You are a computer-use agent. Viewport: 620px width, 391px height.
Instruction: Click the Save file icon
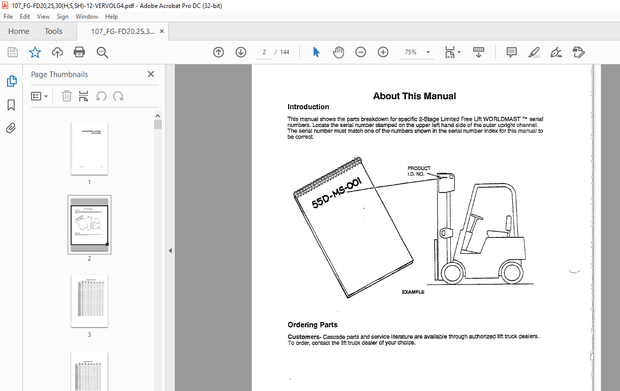tap(13, 52)
